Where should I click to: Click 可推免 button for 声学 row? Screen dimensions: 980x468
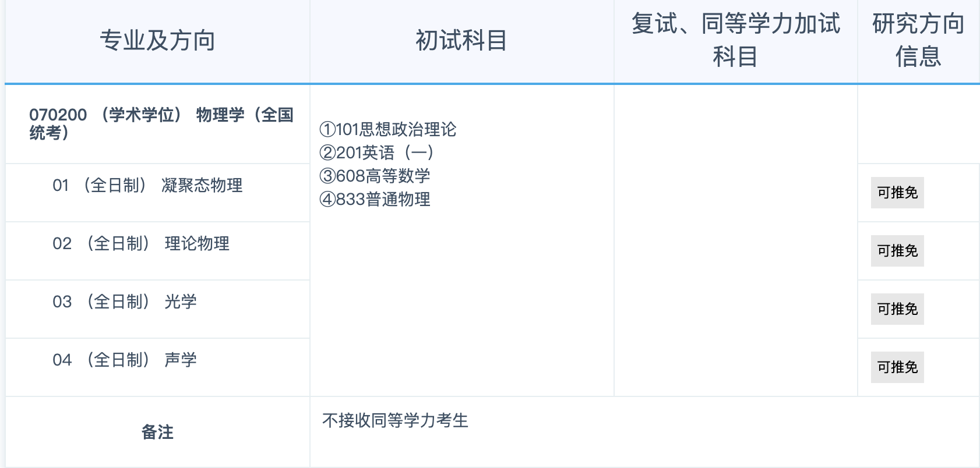point(897,367)
